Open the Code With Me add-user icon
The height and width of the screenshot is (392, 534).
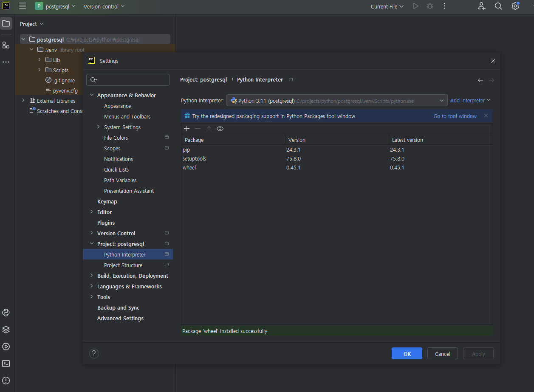pyautogui.click(x=481, y=6)
